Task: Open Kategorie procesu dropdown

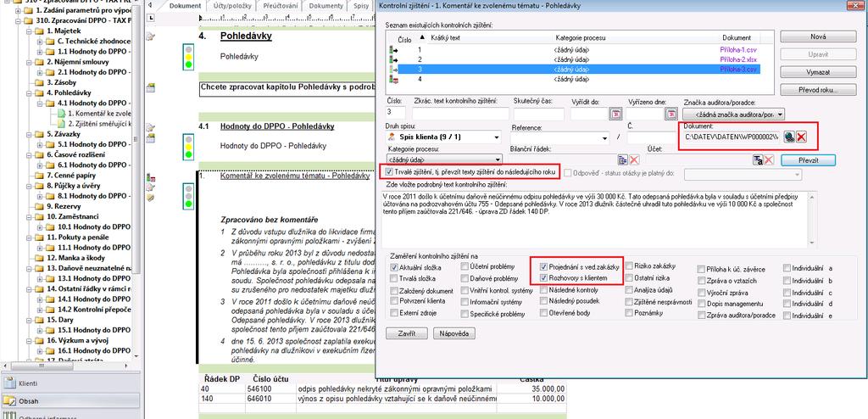Action: 444,159
